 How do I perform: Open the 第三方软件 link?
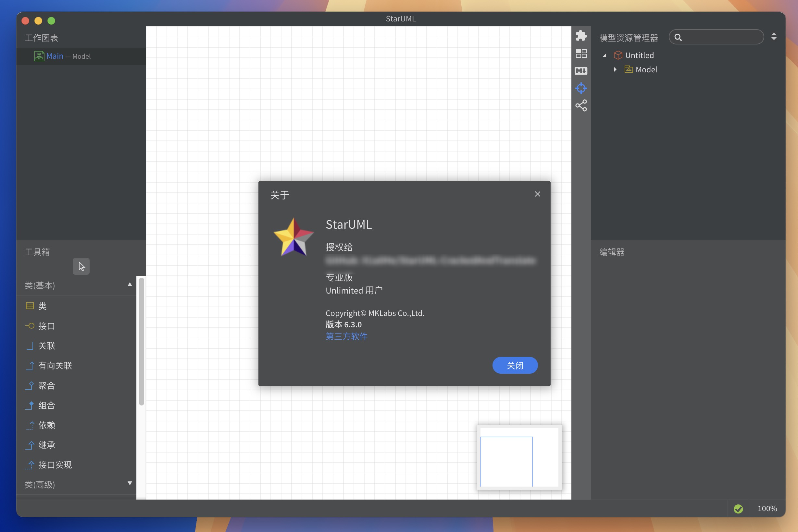tap(346, 336)
